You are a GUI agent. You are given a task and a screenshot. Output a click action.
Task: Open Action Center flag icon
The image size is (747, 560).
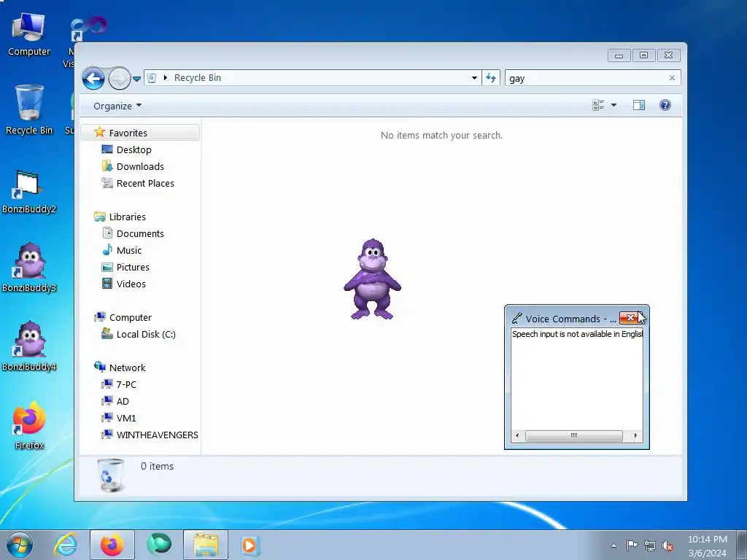[632, 545]
